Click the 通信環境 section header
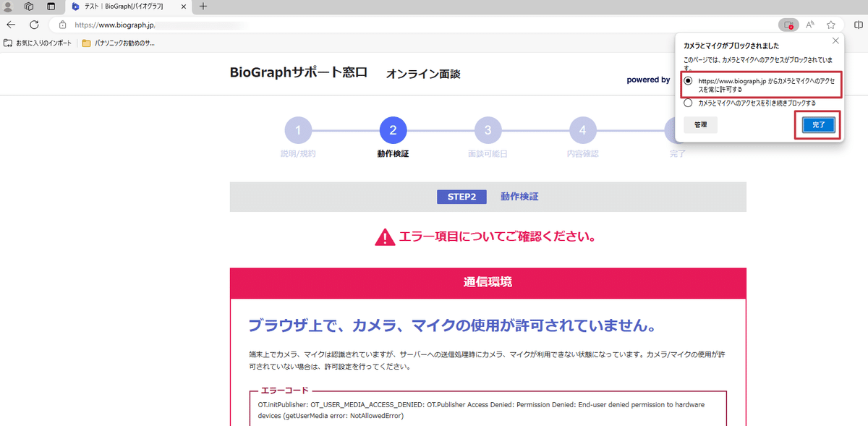The image size is (868, 426). coord(488,282)
